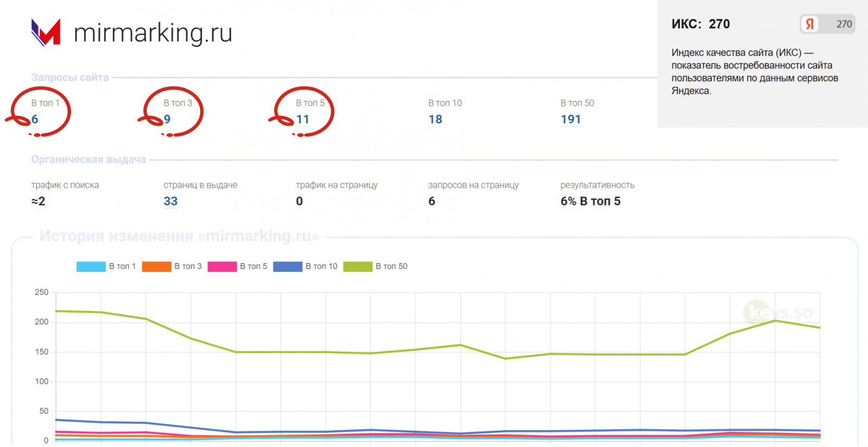Open the В топ 3 value 9
This screenshot has width=868, height=447.
[x=167, y=119]
